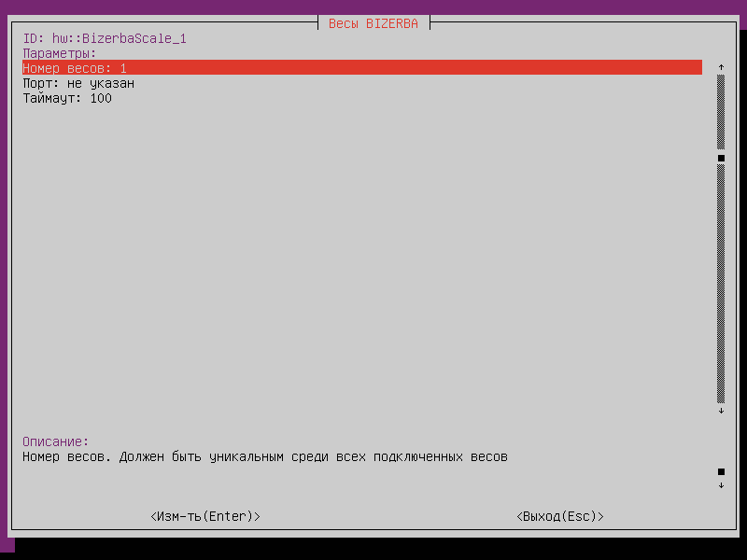
Task: Click the purple terminal background above dialog
Action: click(x=373, y=7)
